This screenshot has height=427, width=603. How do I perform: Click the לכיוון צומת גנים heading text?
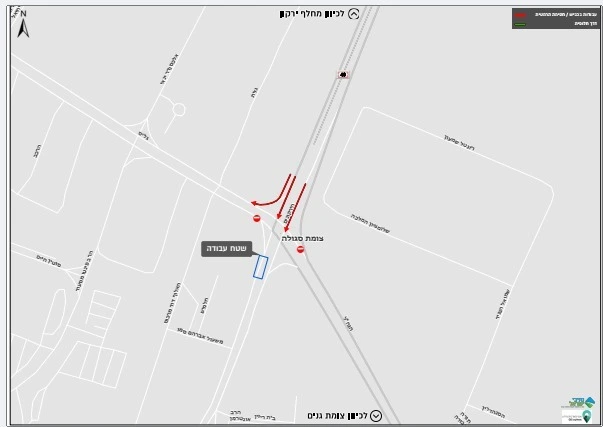pos(337,416)
